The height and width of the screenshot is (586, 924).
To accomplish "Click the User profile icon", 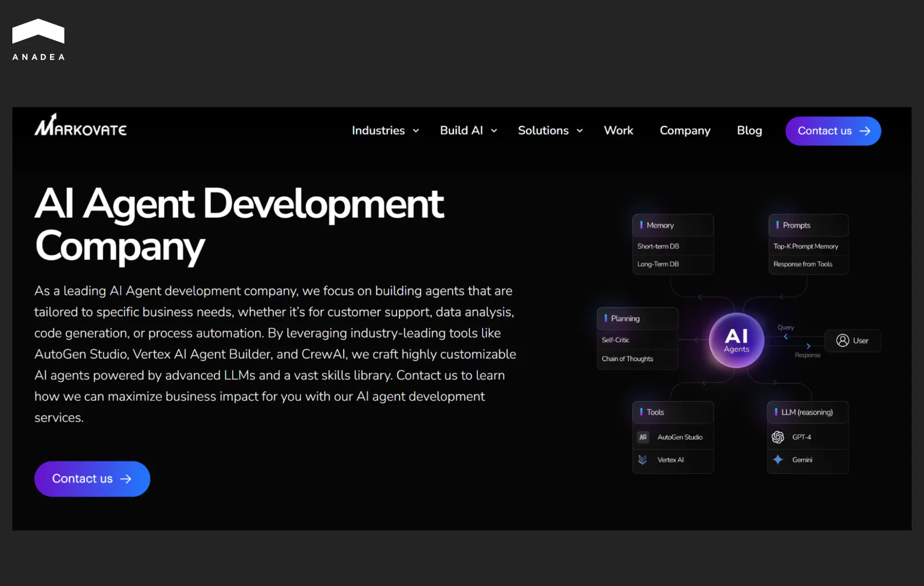I will [842, 340].
